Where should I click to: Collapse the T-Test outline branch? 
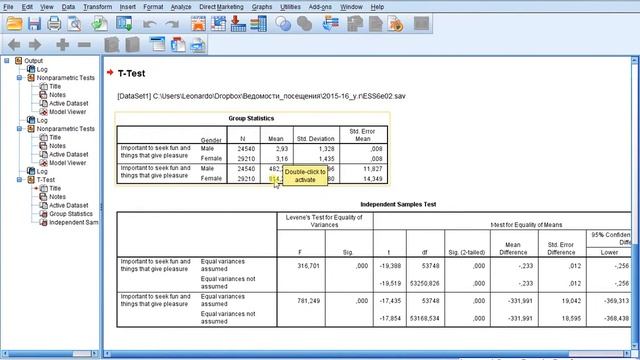pyautogui.click(x=19, y=180)
